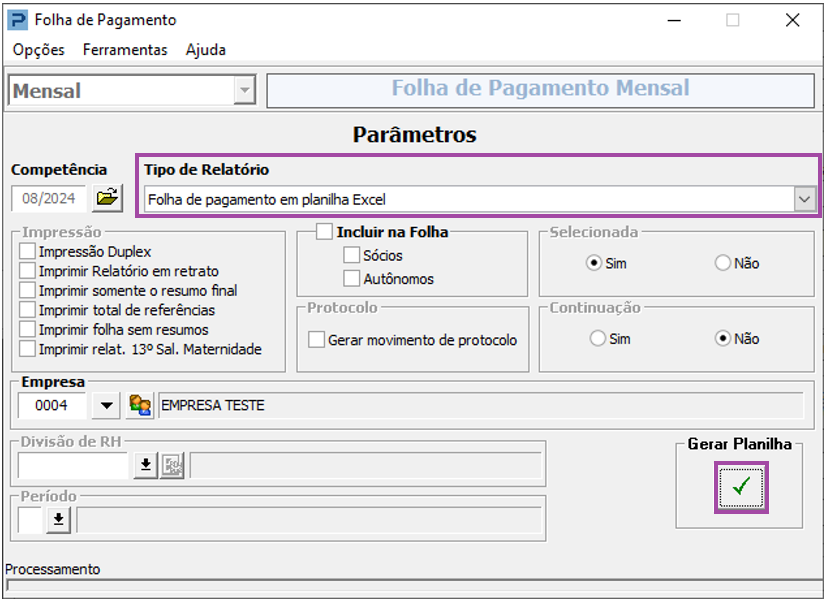Viewport: 827px width, 603px height.
Task: Open the Opções menu
Action: 39,50
